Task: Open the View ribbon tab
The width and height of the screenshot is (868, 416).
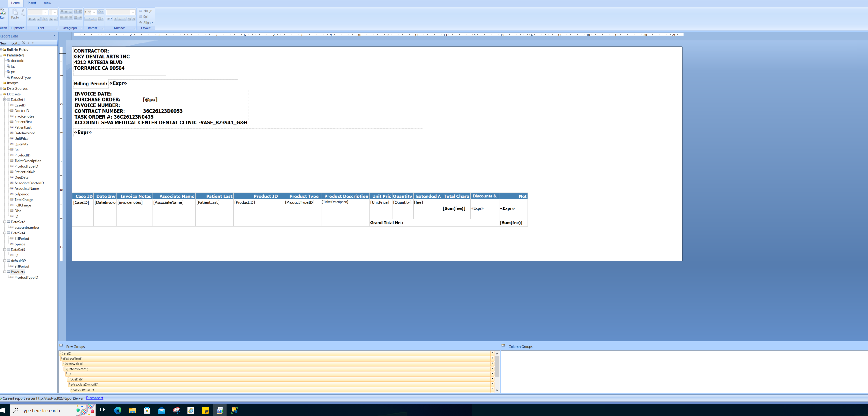Action: (x=47, y=3)
